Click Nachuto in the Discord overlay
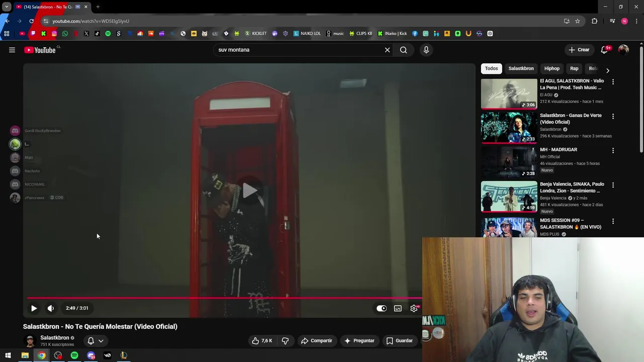This screenshot has height=362, width=644. [26, 171]
